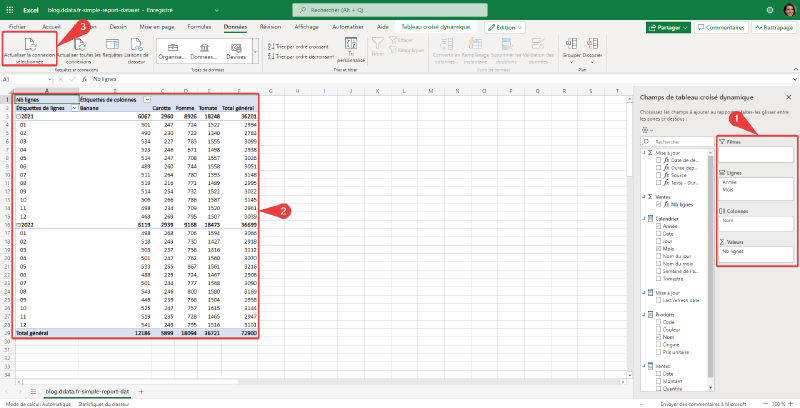This screenshot has height=408, width=800.
Task: Collapse the 2021 row group
Action: [x=18, y=116]
